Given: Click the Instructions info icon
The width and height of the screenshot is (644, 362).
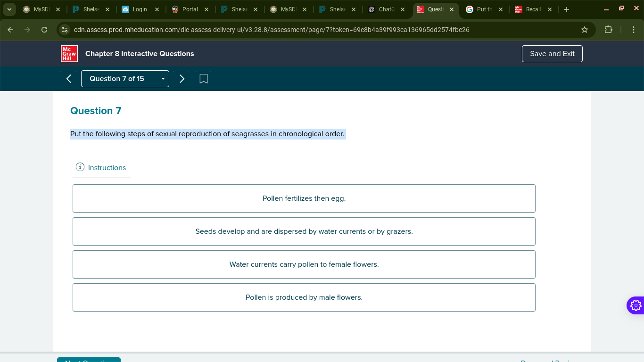Looking at the screenshot, I should click(80, 167).
